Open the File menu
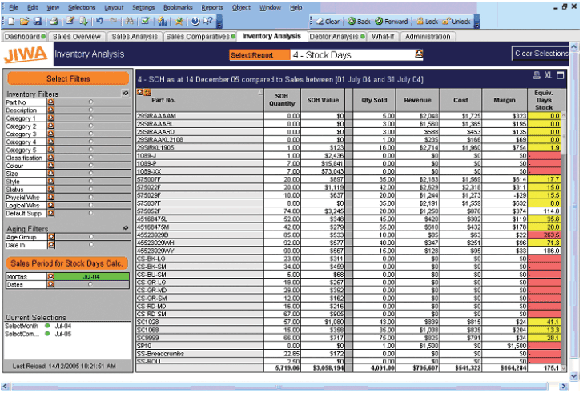Viewport: 583px width, 398px height. pyautogui.click(x=14, y=7)
